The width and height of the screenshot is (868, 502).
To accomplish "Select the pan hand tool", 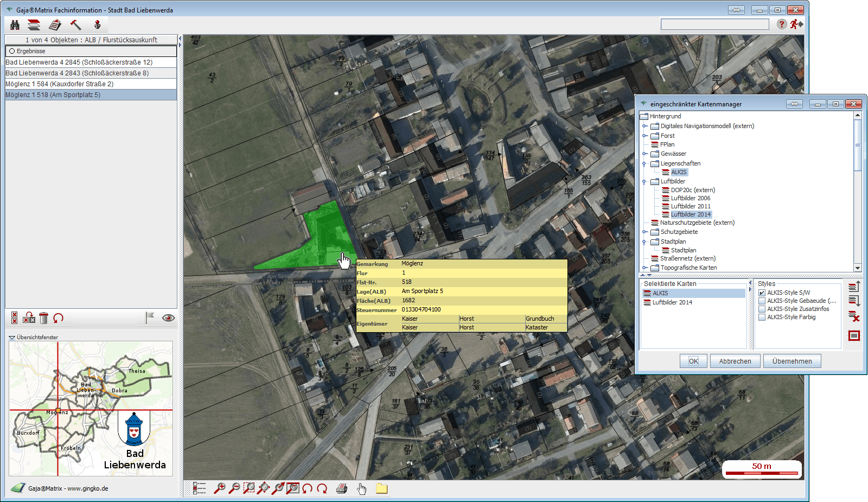I will (x=362, y=489).
